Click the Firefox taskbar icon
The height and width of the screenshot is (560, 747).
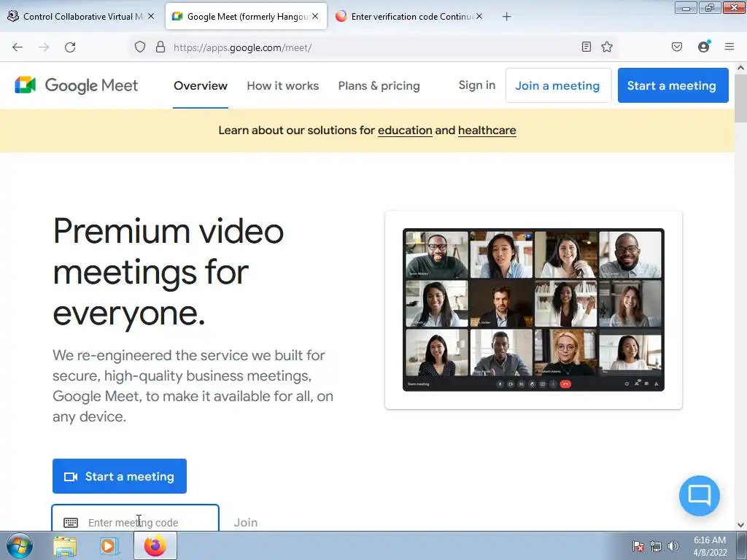click(155, 545)
